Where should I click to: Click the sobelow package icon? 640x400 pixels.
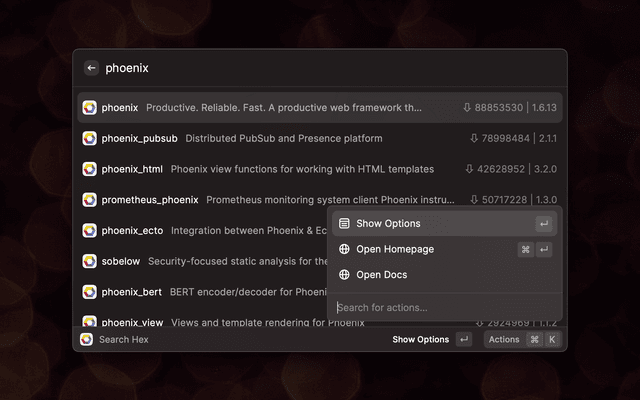(x=89, y=261)
